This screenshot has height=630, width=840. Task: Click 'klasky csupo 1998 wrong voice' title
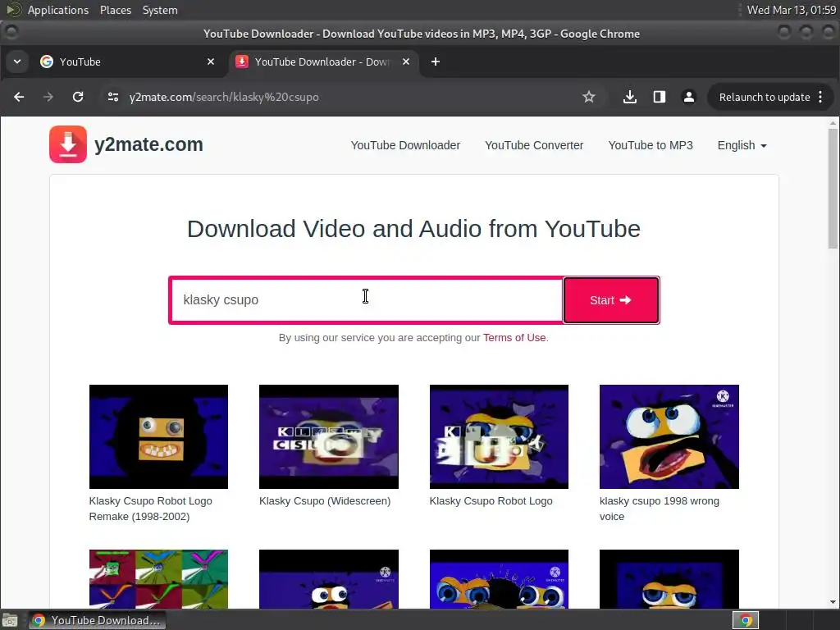click(x=660, y=509)
